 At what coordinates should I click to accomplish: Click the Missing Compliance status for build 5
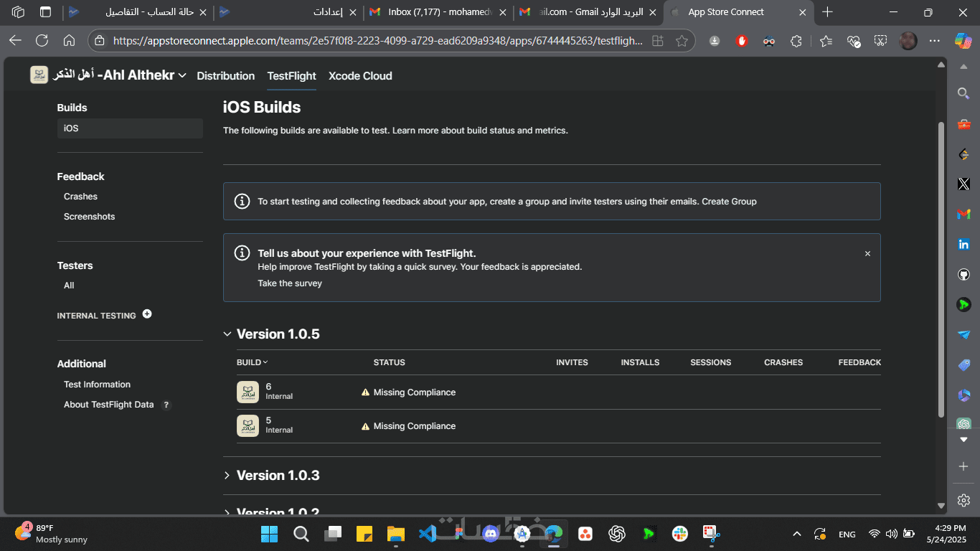[x=415, y=426]
